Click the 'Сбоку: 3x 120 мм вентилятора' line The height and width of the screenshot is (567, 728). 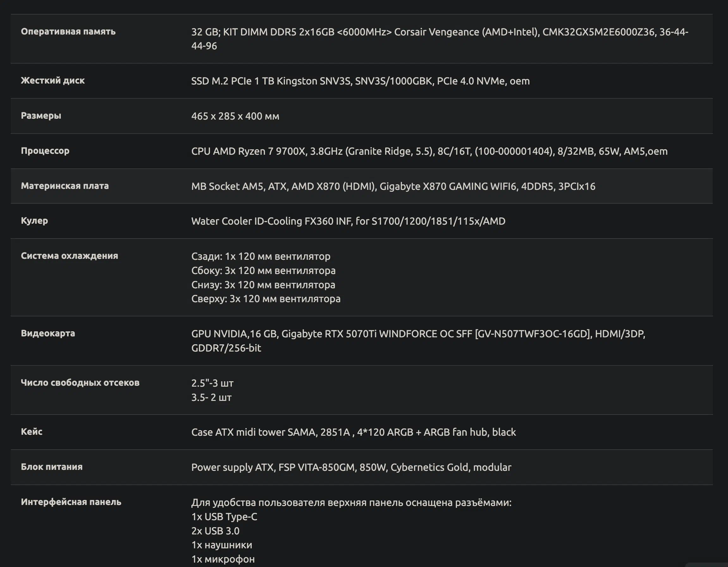[263, 271]
